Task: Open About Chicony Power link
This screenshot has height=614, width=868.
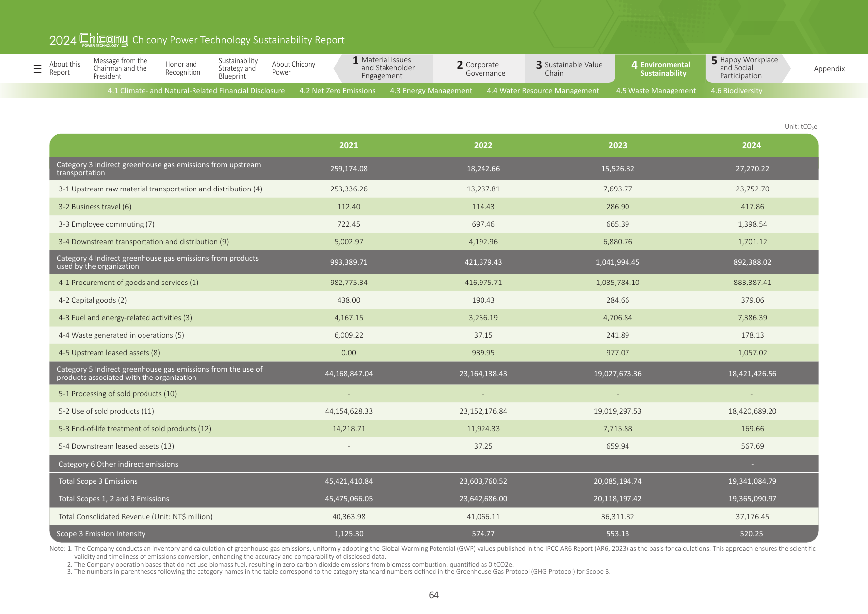Action: coord(293,68)
